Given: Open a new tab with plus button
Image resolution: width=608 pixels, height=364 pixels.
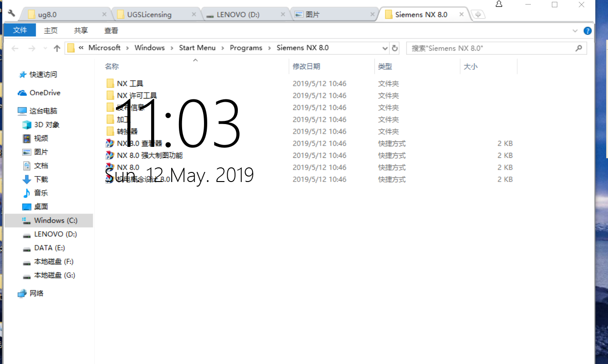Looking at the screenshot, I should (478, 15).
